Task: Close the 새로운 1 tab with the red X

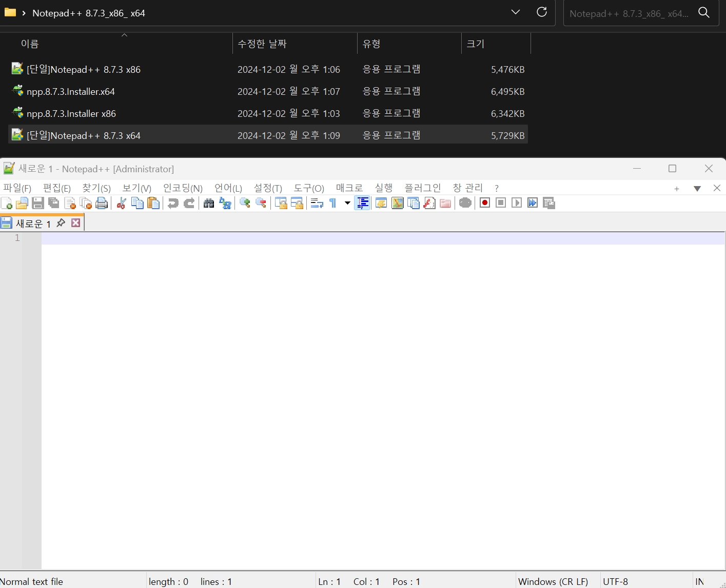Action: pyautogui.click(x=76, y=222)
